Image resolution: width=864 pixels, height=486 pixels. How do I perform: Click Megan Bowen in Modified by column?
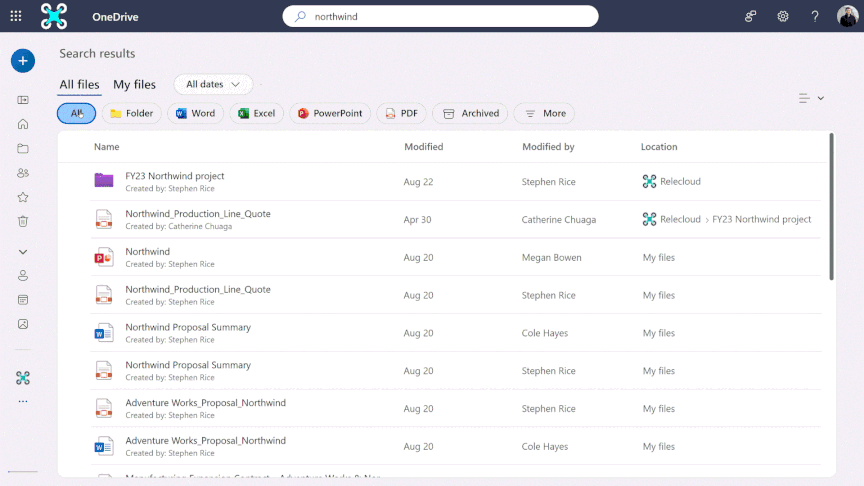coord(552,257)
